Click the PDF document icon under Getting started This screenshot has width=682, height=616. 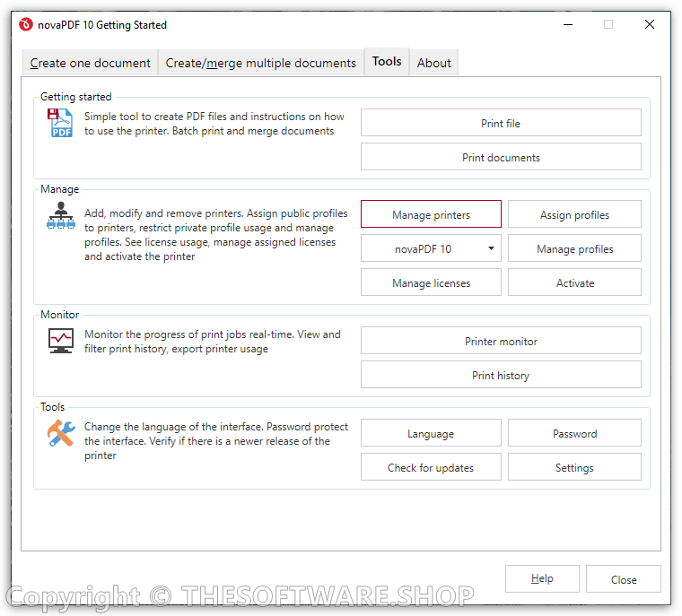(59, 123)
